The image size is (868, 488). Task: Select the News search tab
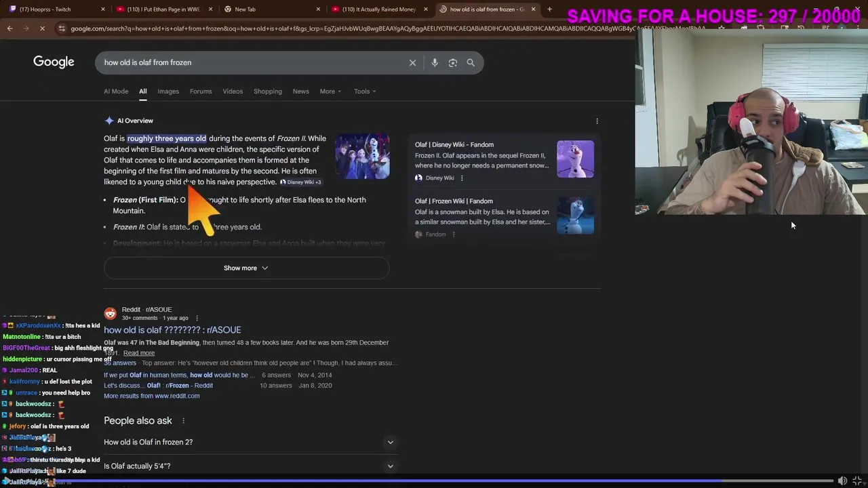click(301, 91)
